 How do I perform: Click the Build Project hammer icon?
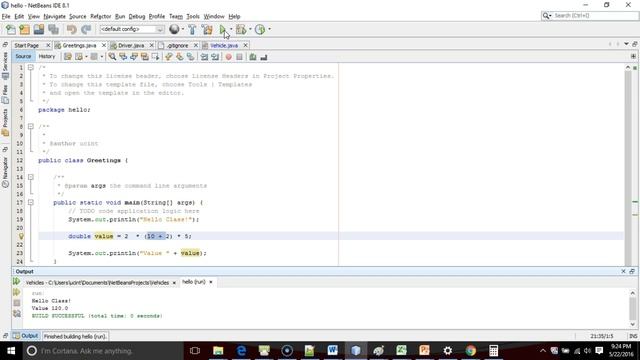(x=192, y=29)
